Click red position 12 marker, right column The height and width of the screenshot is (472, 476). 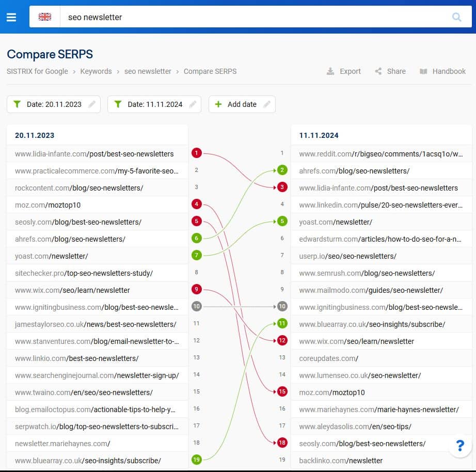point(282,340)
